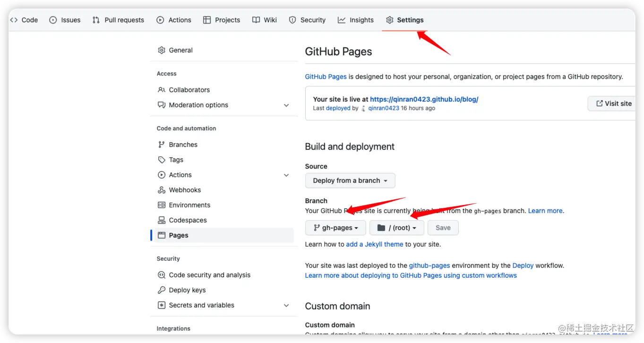
Task: Click the gear icon next to General
Action: [x=162, y=50]
